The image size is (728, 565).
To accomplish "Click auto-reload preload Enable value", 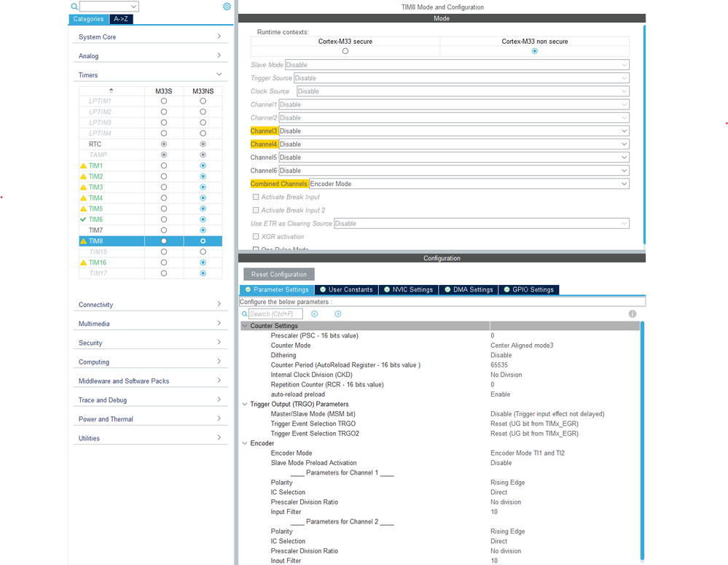I will (x=501, y=394).
